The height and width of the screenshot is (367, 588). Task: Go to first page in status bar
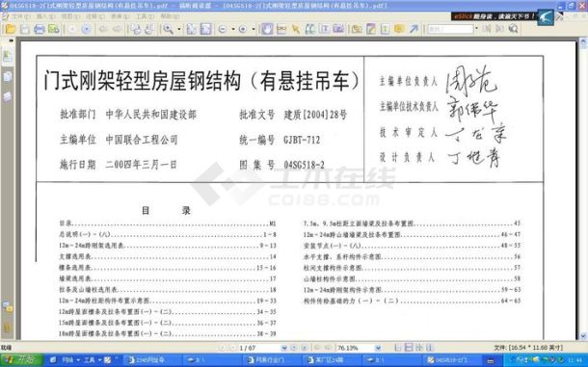(222, 349)
